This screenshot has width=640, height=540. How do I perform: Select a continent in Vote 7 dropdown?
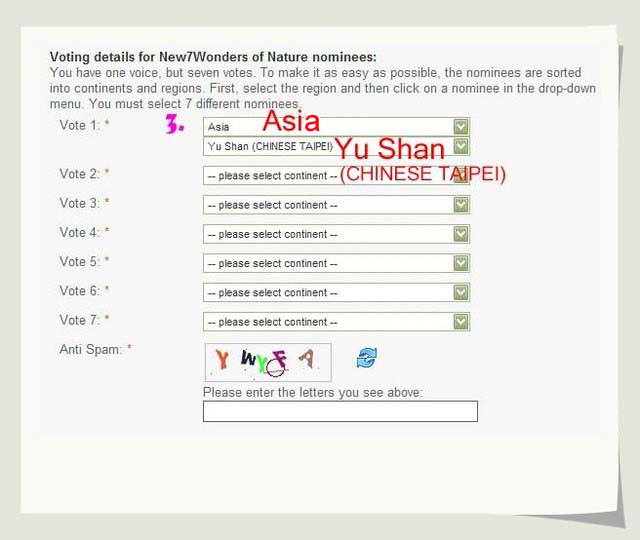[x=336, y=322]
